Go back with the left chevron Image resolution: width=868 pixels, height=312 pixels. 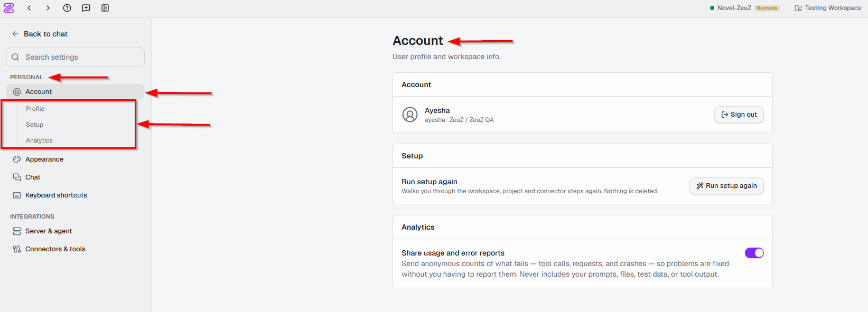[29, 8]
